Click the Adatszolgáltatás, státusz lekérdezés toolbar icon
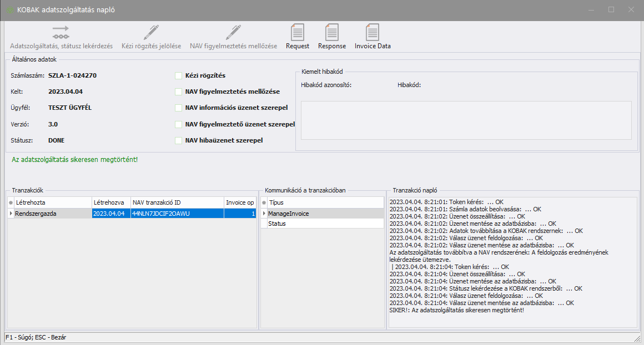This screenshot has width=644, height=345. (x=61, y=32)
